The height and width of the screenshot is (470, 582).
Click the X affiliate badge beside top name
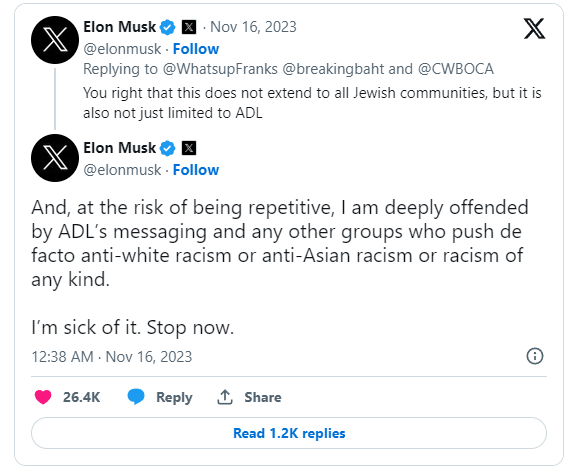[x=189, y=27]
